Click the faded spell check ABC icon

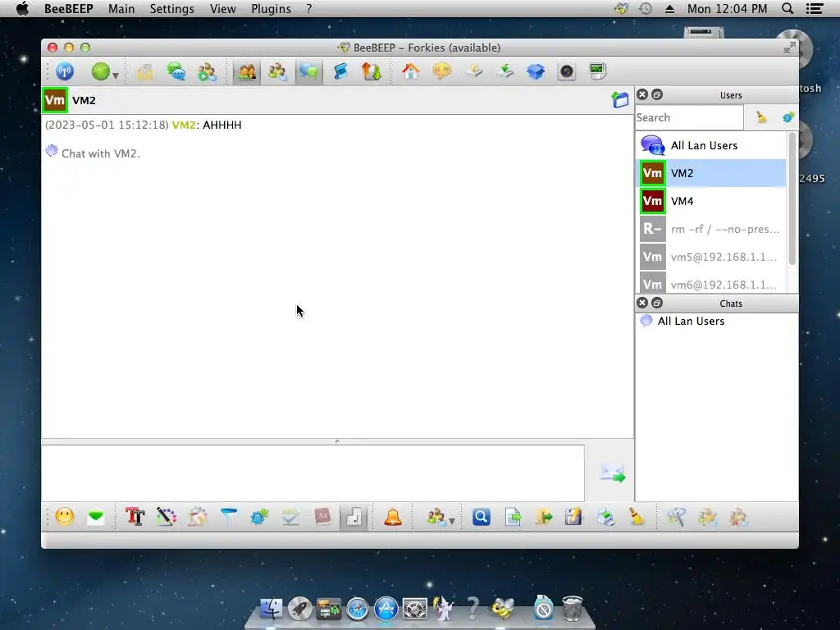291,517
